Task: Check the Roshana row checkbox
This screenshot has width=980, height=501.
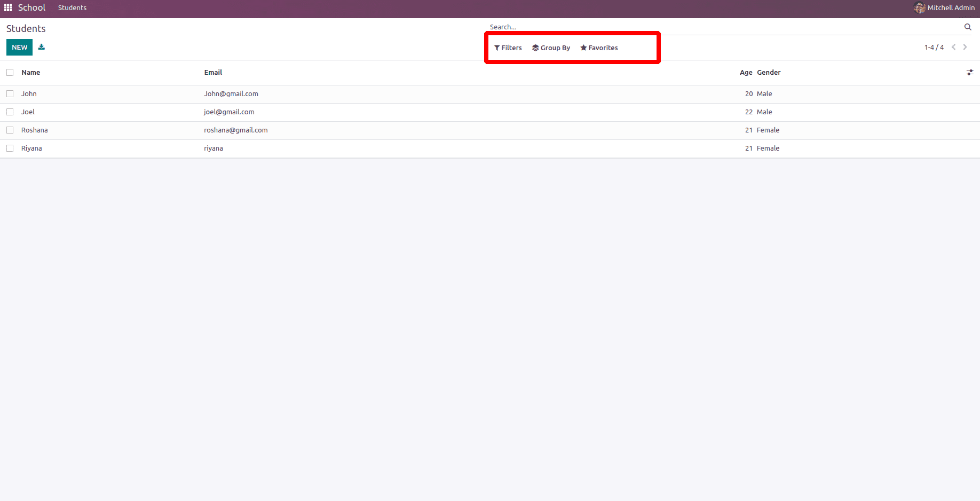Action: pos(10,130)
